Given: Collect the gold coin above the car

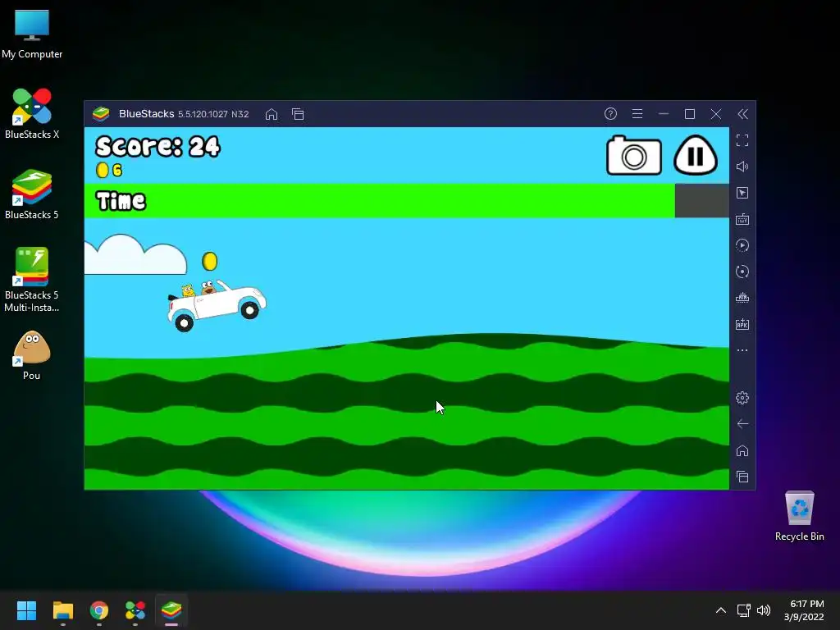Looking at the screenshot, I should pyautogui.click(x=209, y=262).
